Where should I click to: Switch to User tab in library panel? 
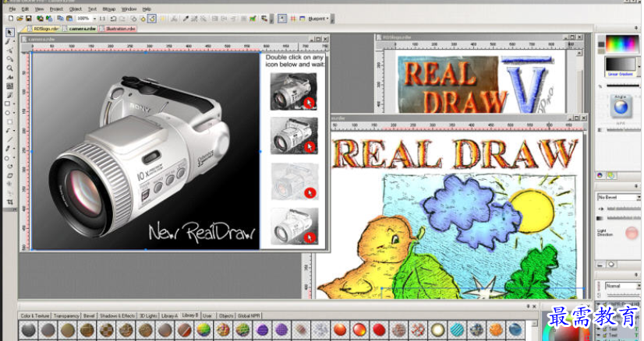tap(207, 316)
